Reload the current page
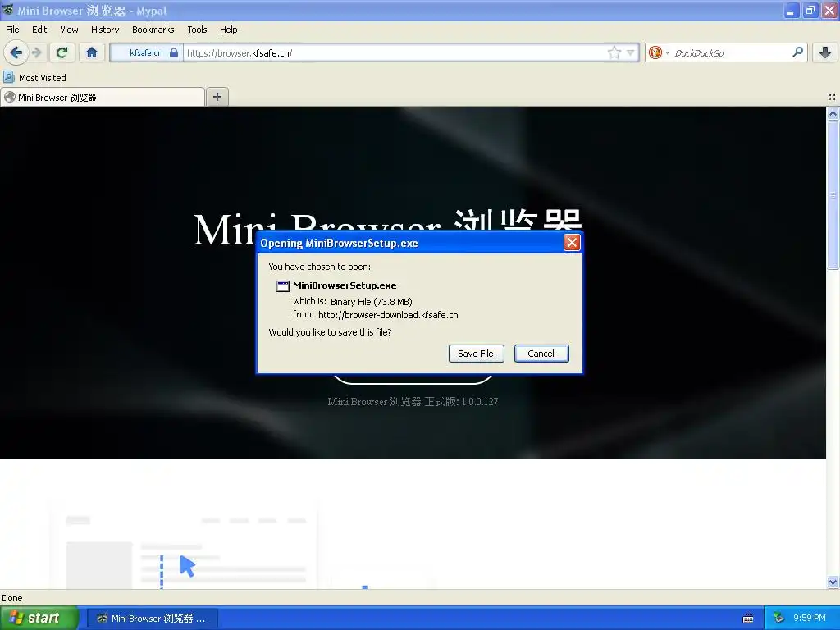This screenshot has height=630, width=840. [x=62, y=52]
